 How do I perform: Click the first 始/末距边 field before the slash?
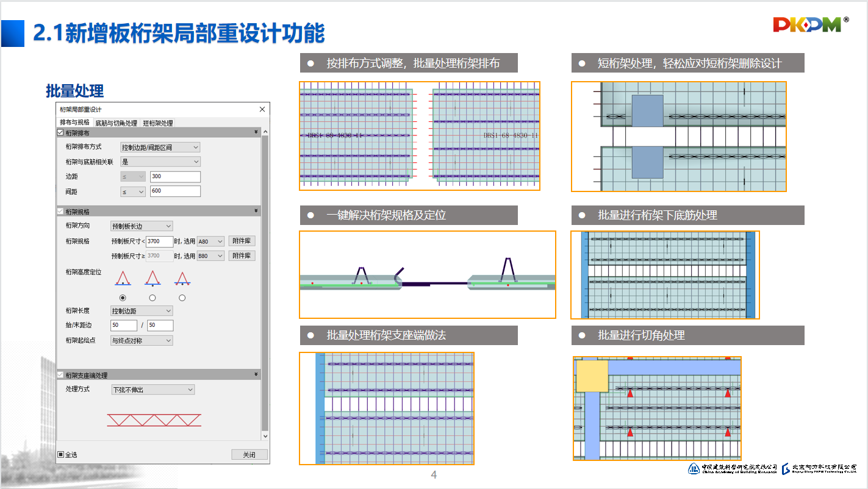coord(124,326)
